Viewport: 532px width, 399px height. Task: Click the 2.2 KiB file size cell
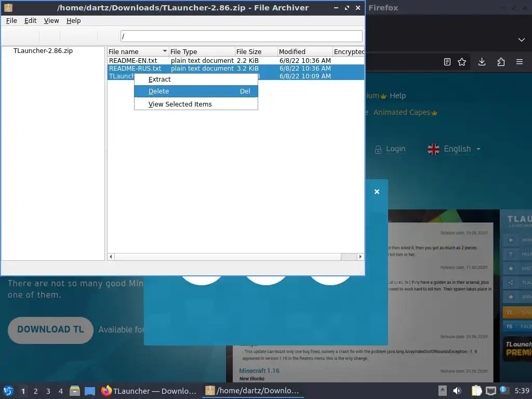[x=248, y=60]
